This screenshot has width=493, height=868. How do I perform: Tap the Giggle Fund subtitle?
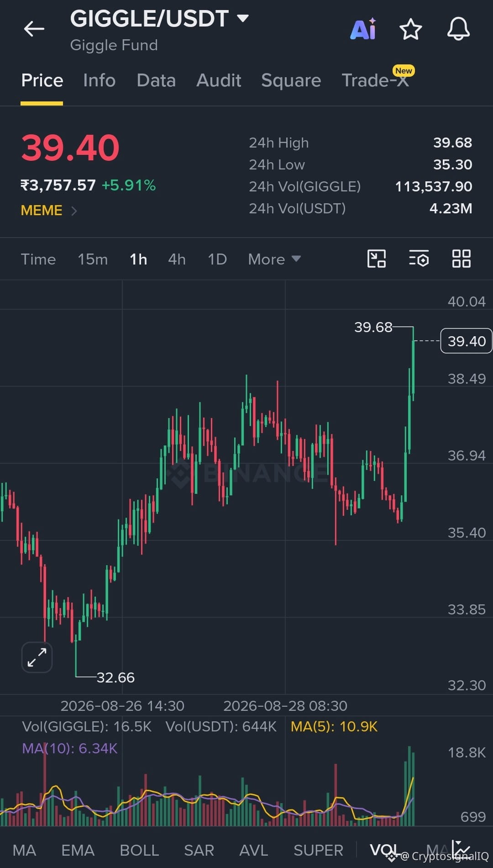tap(114, 45)
